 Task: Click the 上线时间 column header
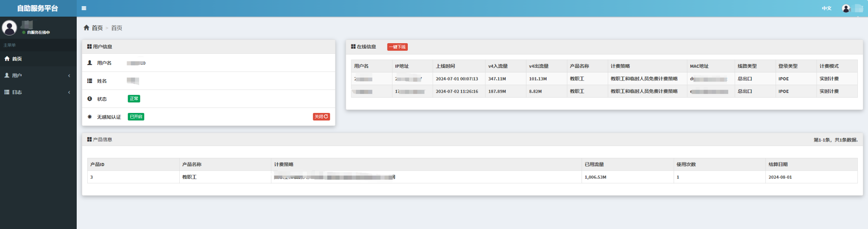[x=445, y=66]
